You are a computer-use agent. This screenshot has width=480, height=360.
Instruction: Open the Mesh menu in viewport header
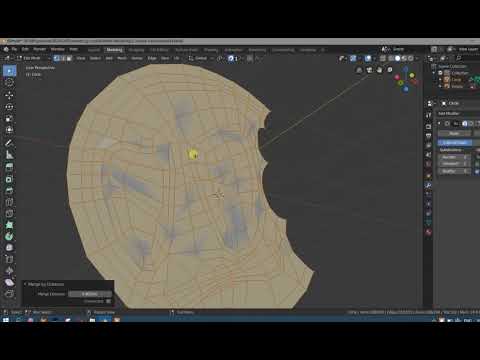click(122, 58)
